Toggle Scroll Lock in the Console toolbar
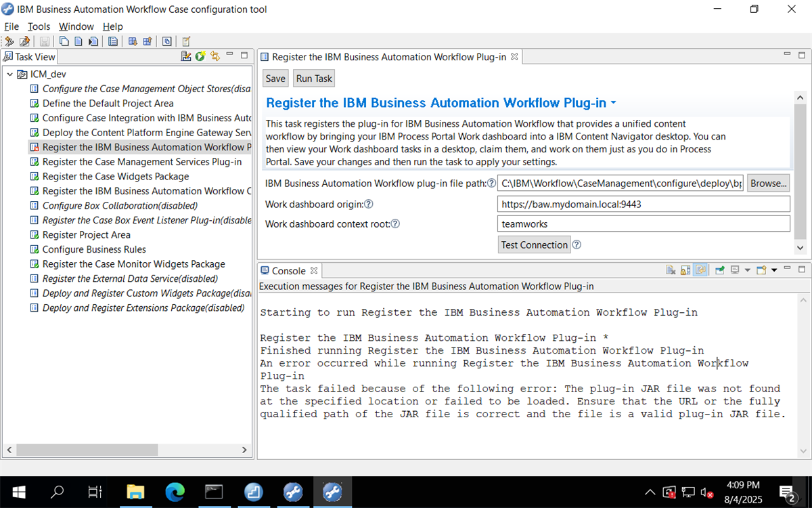 [x=685, y=270]
